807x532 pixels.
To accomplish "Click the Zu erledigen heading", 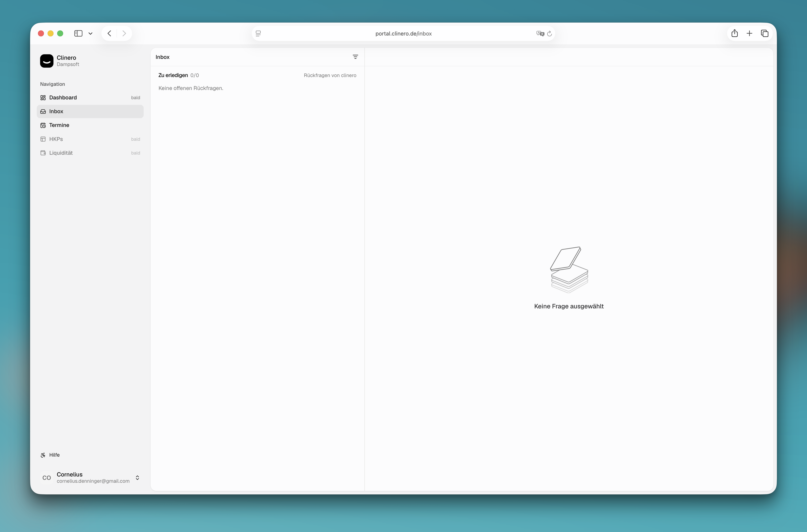I will (173, 75).
